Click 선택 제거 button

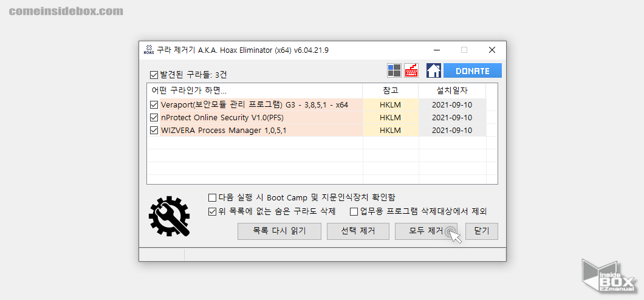pyautogui.click(x=358, y=231)
